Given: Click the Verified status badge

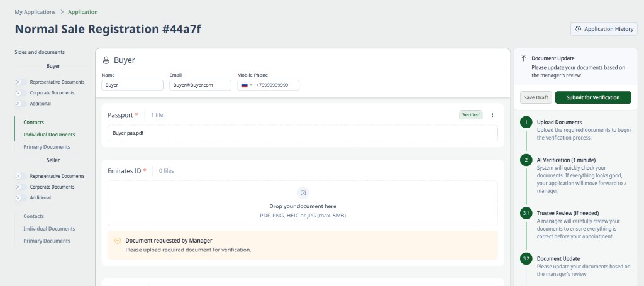Looking at the screenshot, I should [x=470, y=115].
